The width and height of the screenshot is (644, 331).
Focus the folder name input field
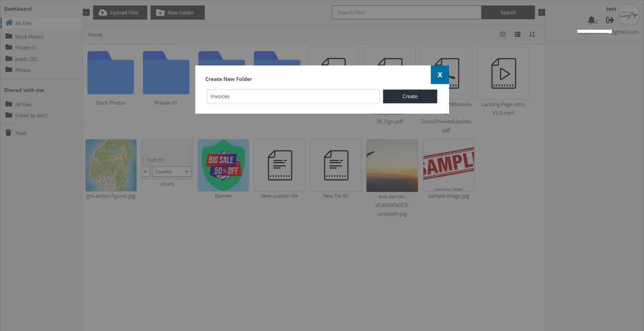point(293,96)
